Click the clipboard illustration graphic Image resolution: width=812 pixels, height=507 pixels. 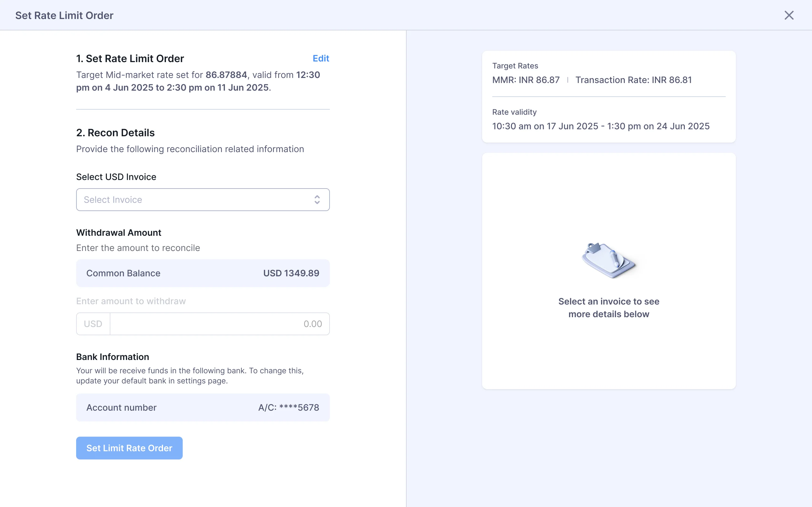click(x=608, y=261)
